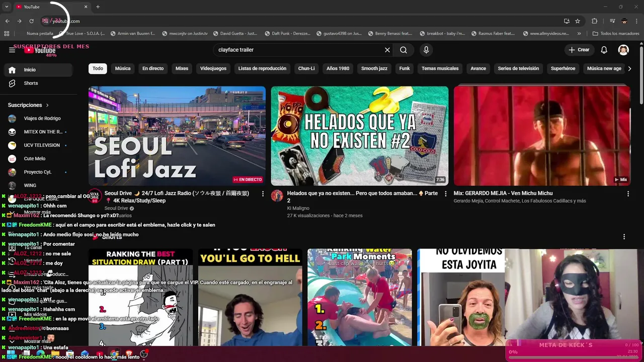Viewport: 644px width, 362px height.
Task: Select the Mixes filter chip
Action: pyautogui.click(x=182, y=68)
